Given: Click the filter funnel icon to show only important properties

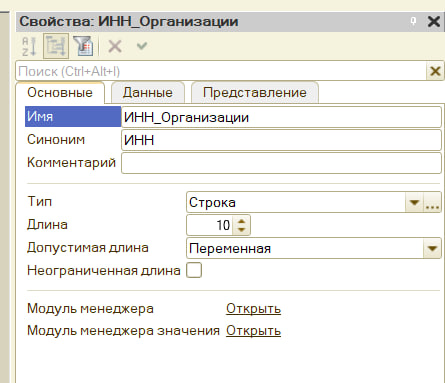Looking at the screenshot, I should (x=83, y=46).
